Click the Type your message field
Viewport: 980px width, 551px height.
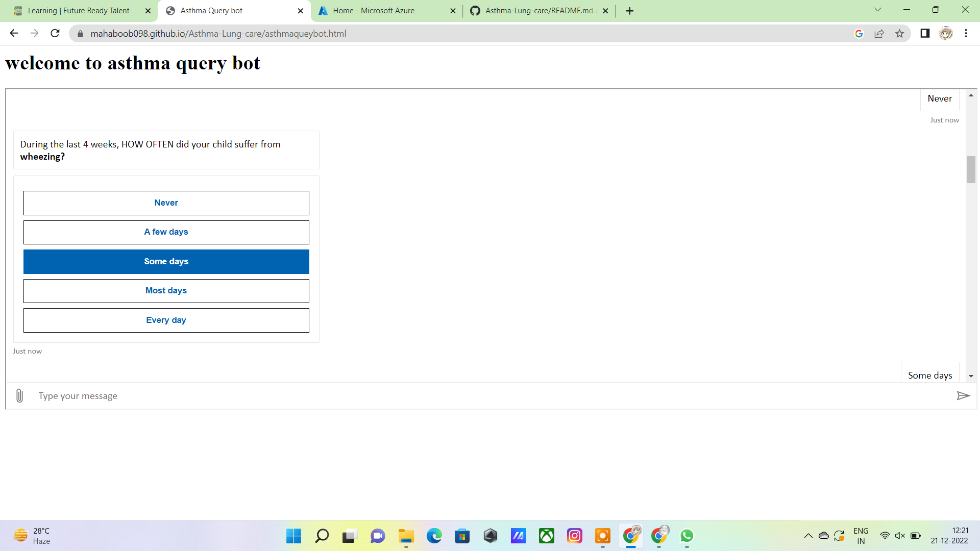click(490, 396)
